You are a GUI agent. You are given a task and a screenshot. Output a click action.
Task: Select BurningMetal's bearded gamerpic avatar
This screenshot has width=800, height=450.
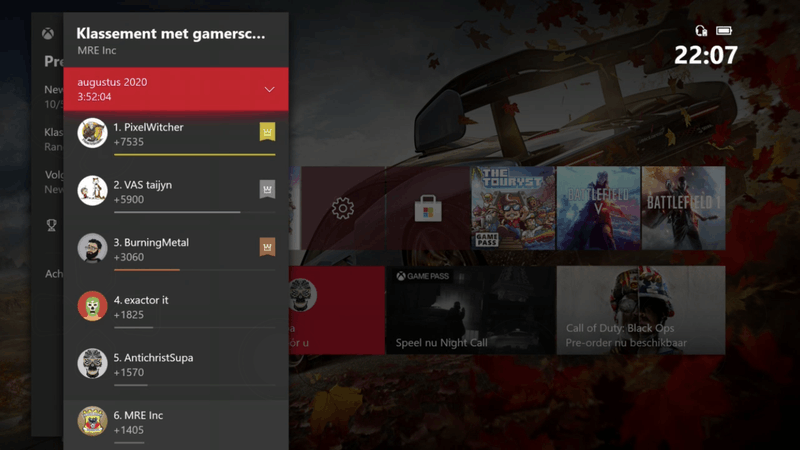[x=92, y=248]
